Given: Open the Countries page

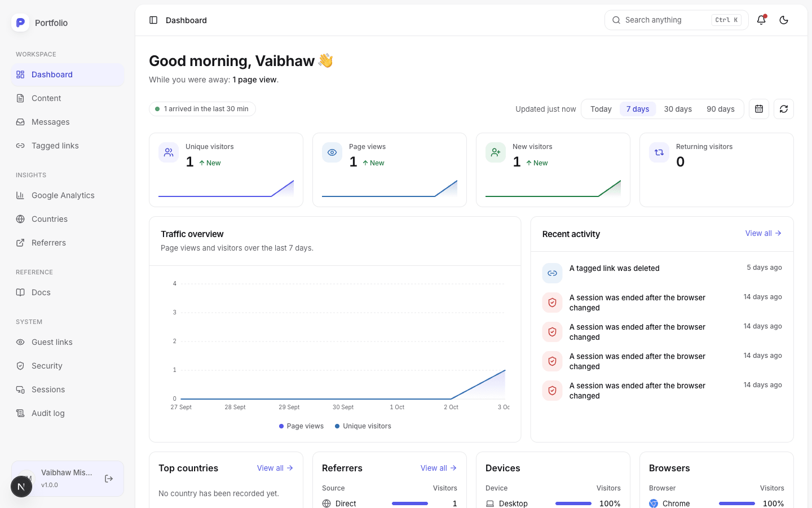Looking at the screenshot, I should tap(68, 219).
